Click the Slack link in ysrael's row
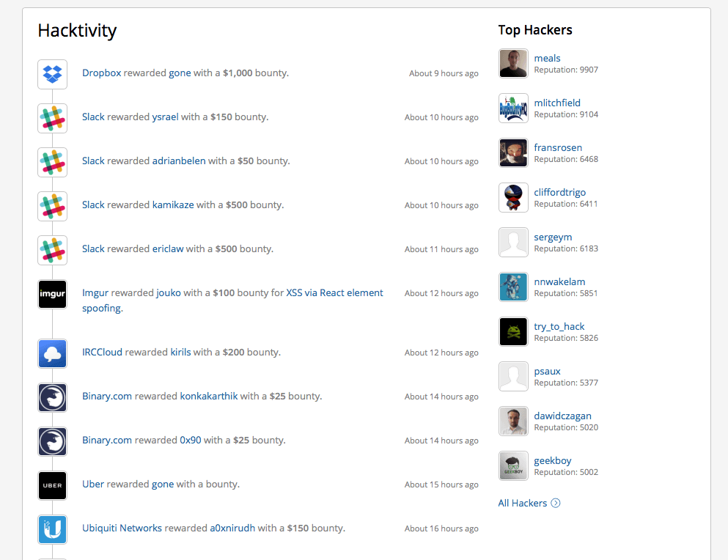Screen dimensions: 728x560 coord(93,117)
